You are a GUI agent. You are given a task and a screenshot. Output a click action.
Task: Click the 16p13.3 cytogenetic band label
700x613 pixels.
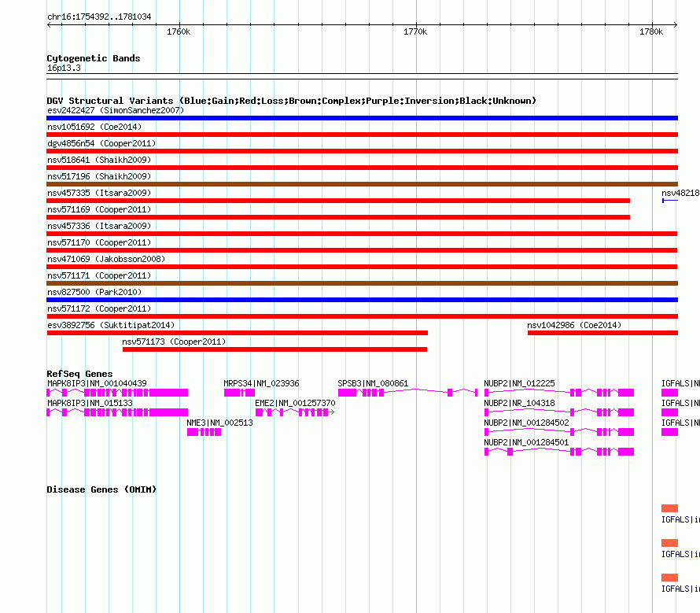[64, 68]
